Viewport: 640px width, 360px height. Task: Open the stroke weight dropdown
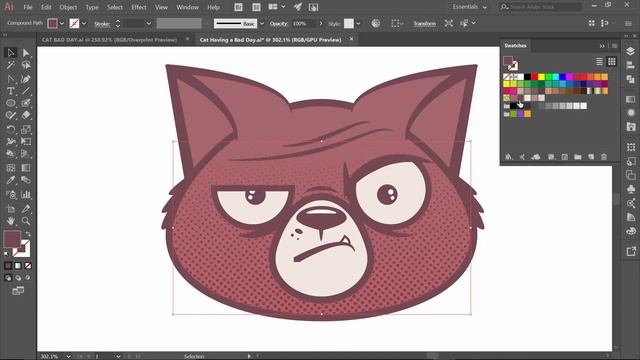point(149,24)
